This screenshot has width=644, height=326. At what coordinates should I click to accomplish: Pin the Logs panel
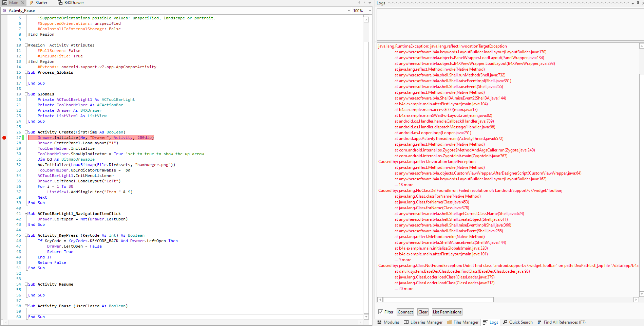point(638,3)
